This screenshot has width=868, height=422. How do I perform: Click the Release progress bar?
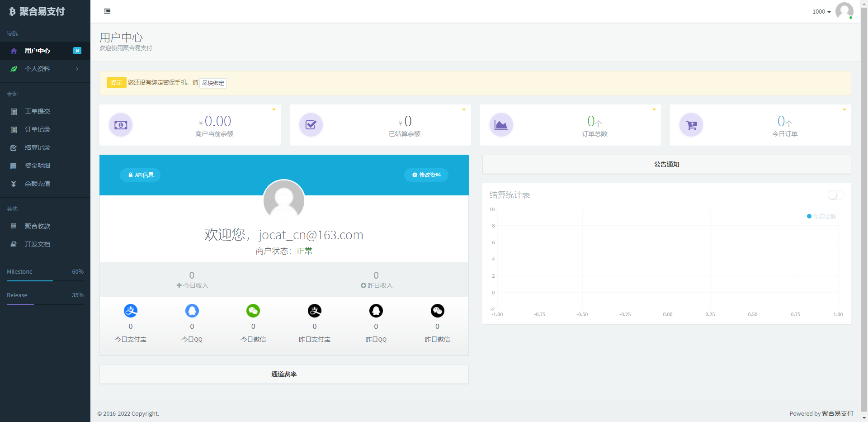(x=45, y=304)
